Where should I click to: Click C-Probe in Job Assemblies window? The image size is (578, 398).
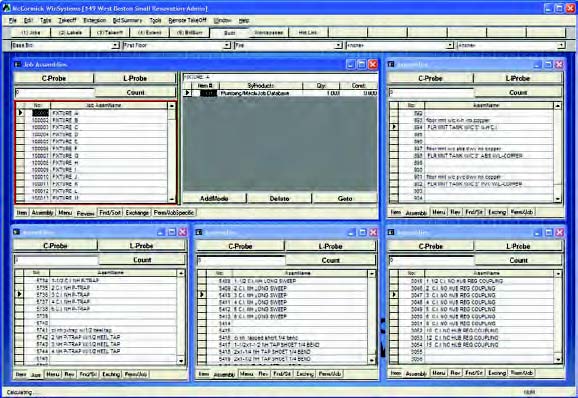[54, 78]
